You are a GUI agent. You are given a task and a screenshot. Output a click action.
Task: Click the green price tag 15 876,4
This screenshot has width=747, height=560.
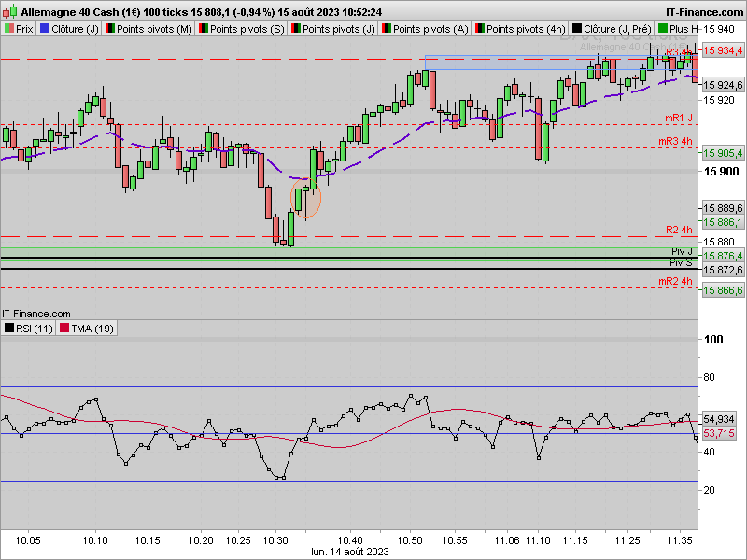tap(723, 256)
